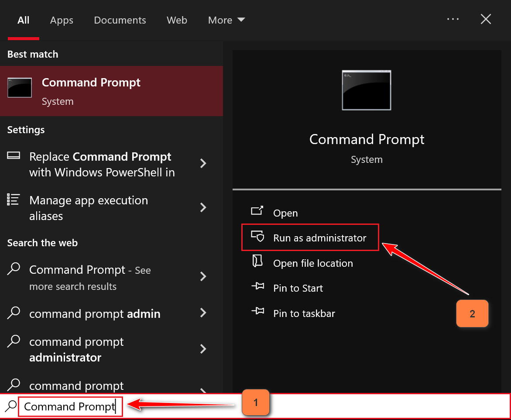Click the Open file location folder icon
Screen dimensions: 511x420
(x=257, y=262)
